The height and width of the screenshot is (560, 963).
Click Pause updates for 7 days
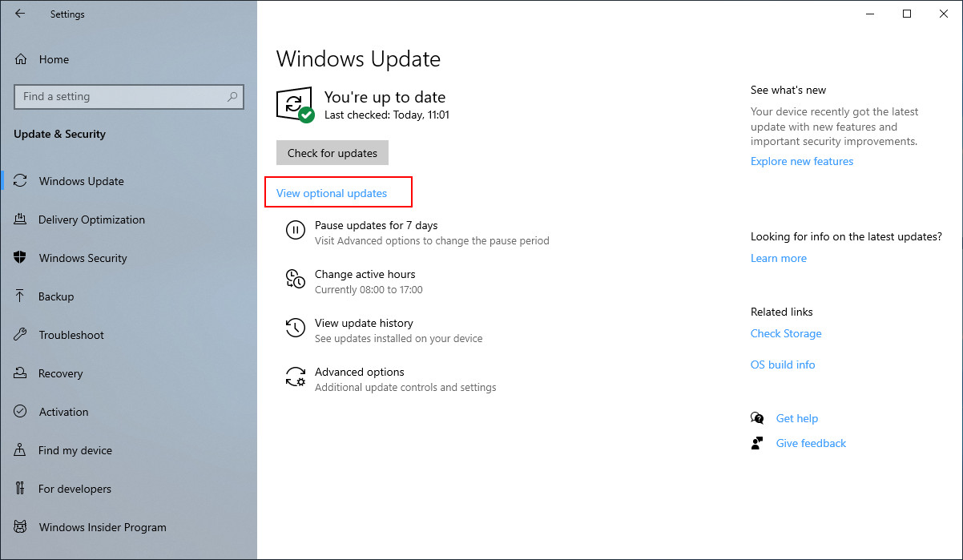376,225
